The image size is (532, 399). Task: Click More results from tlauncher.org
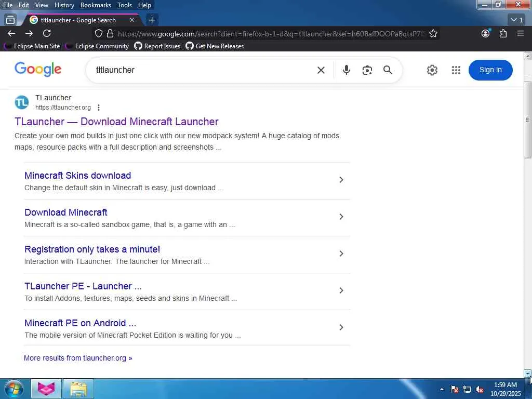(78, 358)
